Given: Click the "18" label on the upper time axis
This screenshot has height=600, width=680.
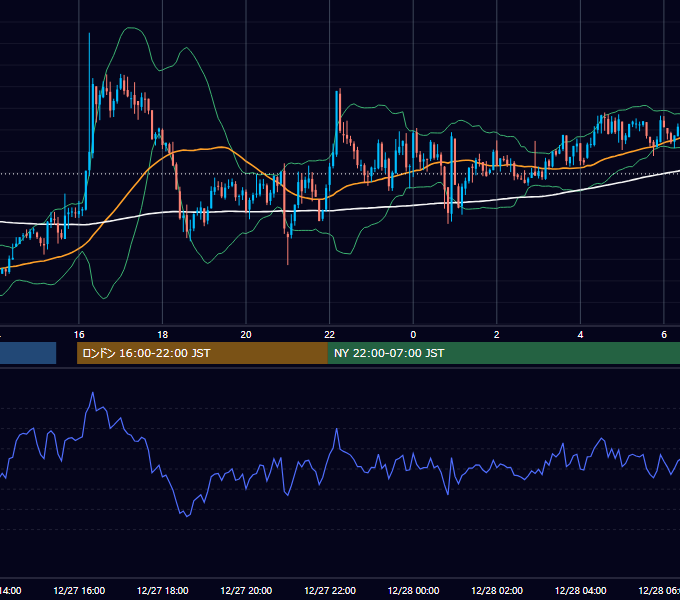Looking at the screenshot, I should point(163,335).
